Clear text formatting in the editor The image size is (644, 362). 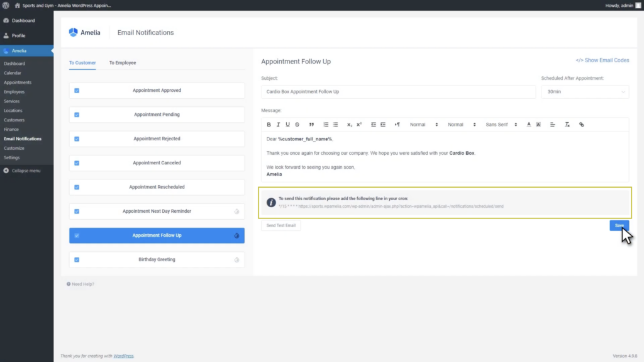pyautogui.click(x=567, y=125)
